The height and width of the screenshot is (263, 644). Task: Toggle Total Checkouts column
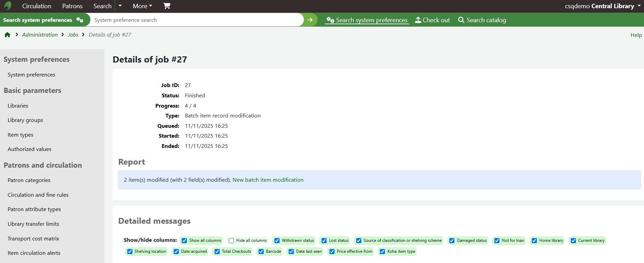click(217, 251)
